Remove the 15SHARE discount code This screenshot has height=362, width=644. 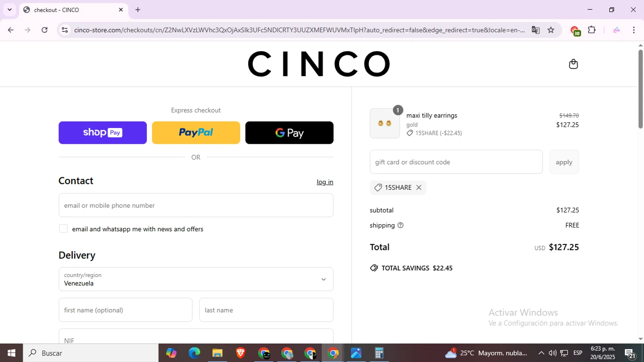coord(419,187)
